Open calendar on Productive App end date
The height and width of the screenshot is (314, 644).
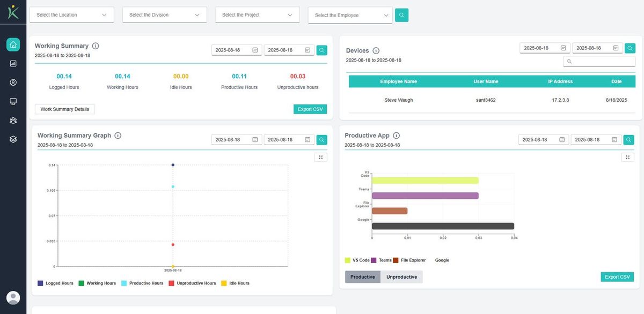(614, 139)
